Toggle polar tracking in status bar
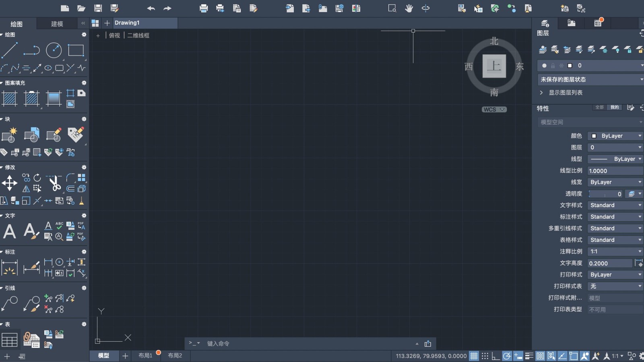 tap(507, 356)
